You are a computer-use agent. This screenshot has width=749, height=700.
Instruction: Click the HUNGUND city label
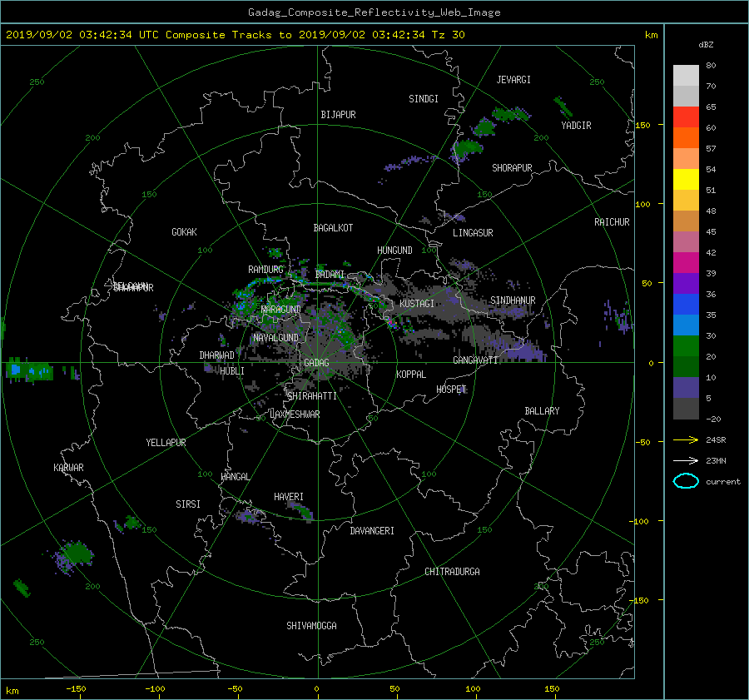(394, 251)
